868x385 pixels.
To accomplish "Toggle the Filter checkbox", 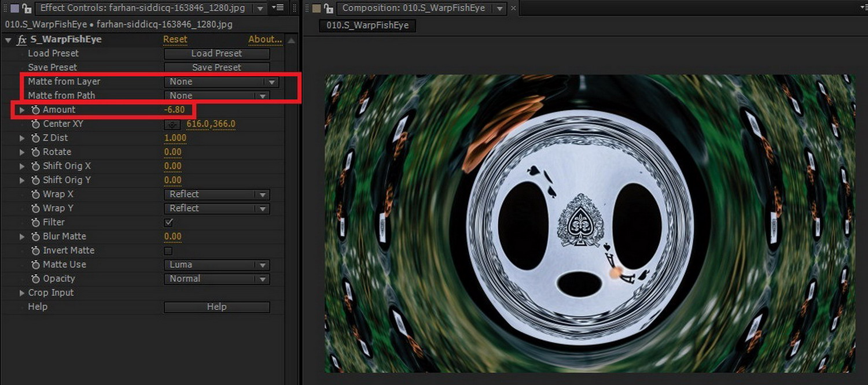I will point(168,223).
